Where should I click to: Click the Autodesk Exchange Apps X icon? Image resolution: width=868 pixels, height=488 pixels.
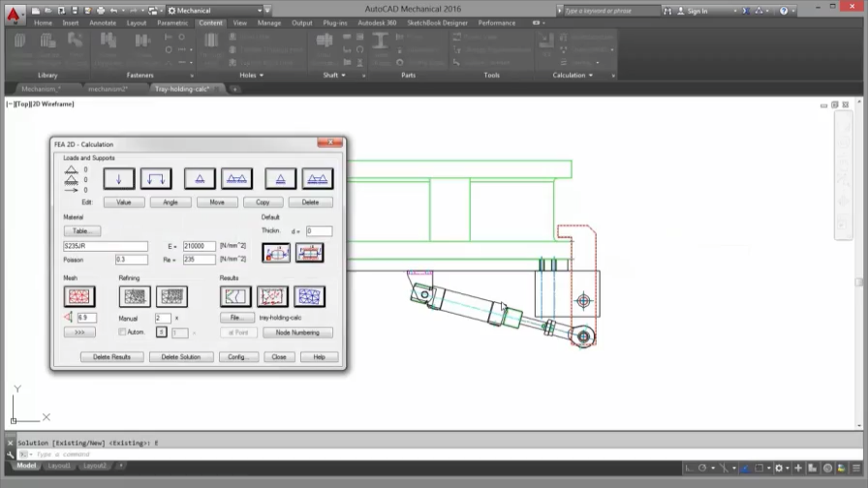tap(746, 11)
